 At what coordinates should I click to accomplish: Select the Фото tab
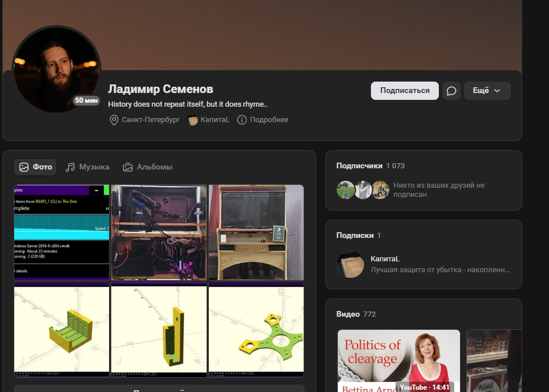pyautogui.click(x=35, y=167)
